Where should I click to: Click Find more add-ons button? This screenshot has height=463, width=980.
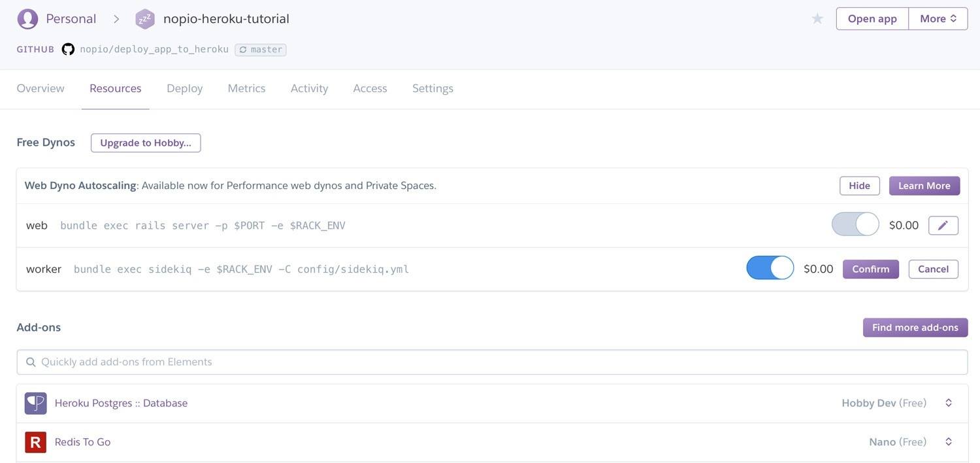click(915, 328)
